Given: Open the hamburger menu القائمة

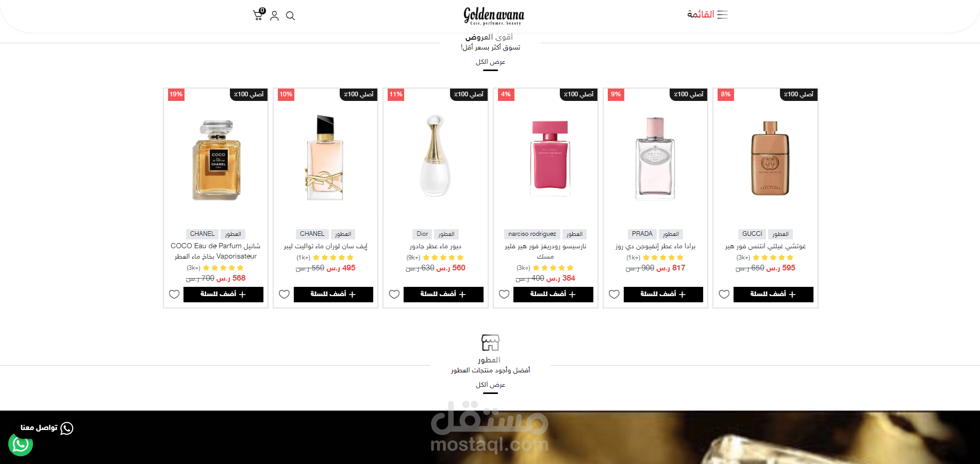Looking at the screenshot, I should tap(707, 14).
